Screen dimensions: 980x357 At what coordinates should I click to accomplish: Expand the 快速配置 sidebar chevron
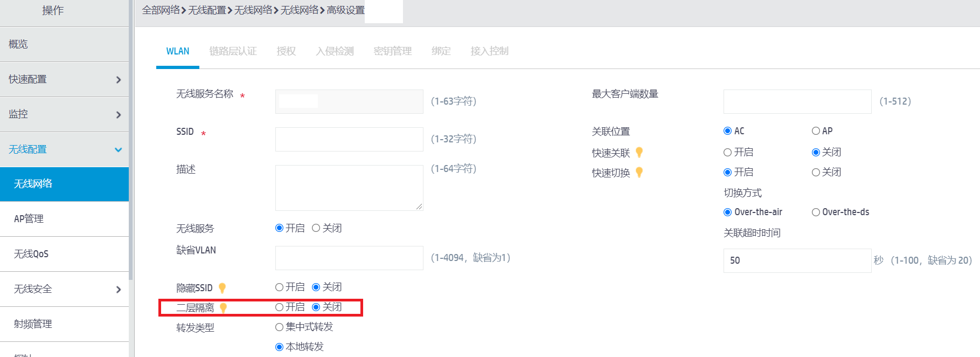(x=119, y=80)
